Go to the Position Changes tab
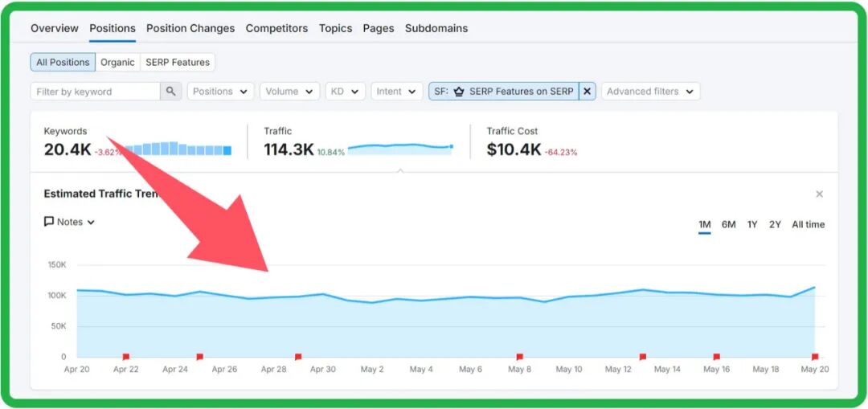The height and width of the screenshot is (409, 868). click(190, 28)
